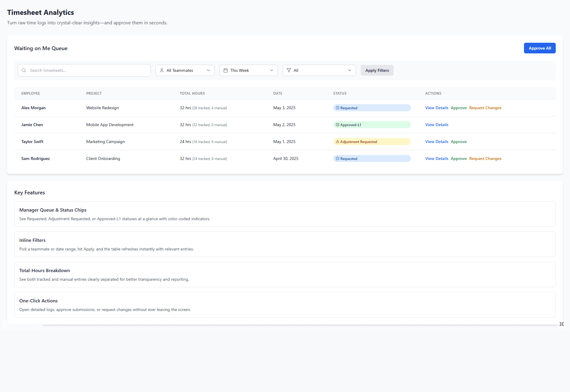Click the collapse icon at bottom right

pyautogui.click(x=562, y=324)
